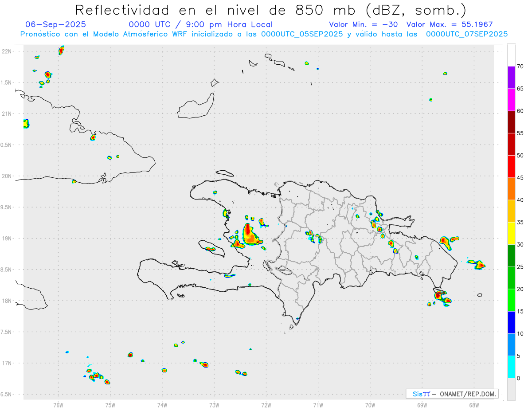532x411 pixels.
Task: Click the purple 65-70 dBZ colorbar segment
Action: coord(511,78)
